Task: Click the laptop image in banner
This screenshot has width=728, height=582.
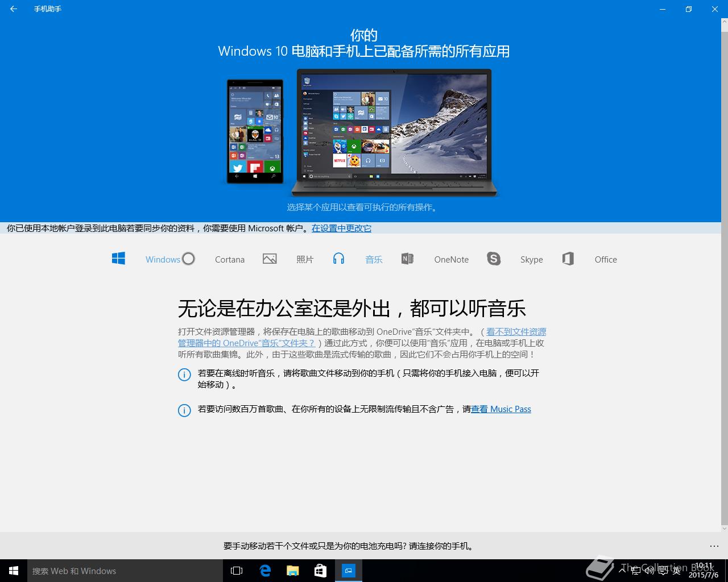Action: click(394, 132)
